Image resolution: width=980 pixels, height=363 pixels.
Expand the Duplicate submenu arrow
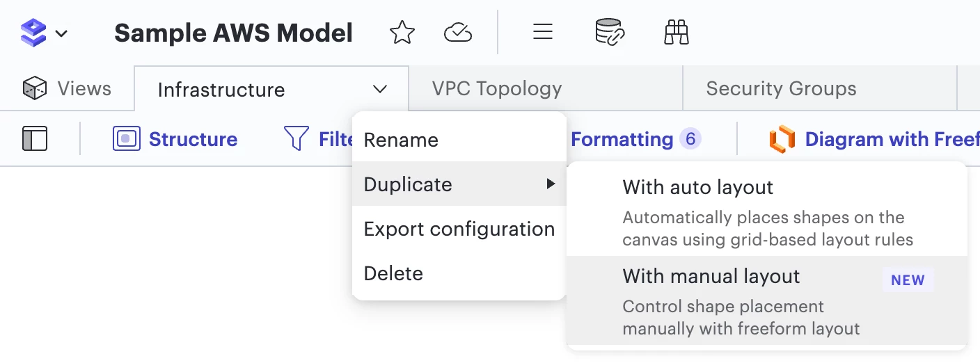pos(551,184)
